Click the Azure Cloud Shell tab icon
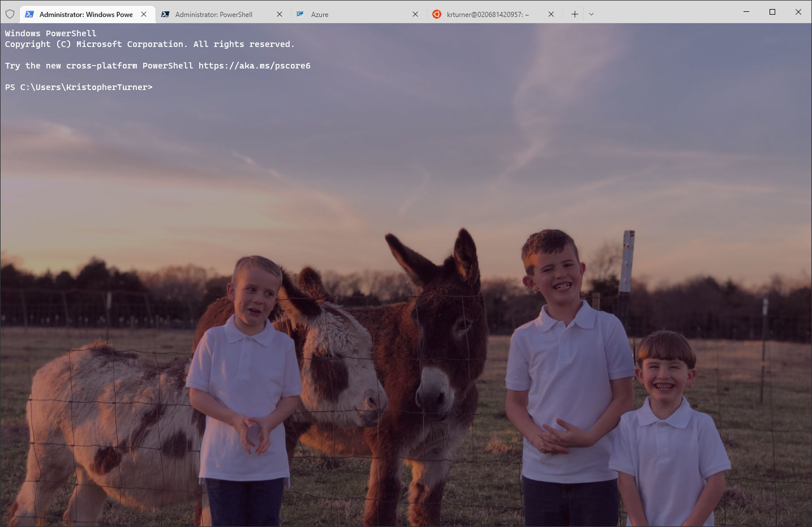Screen dimensions: 812x527 pos(300,14)
